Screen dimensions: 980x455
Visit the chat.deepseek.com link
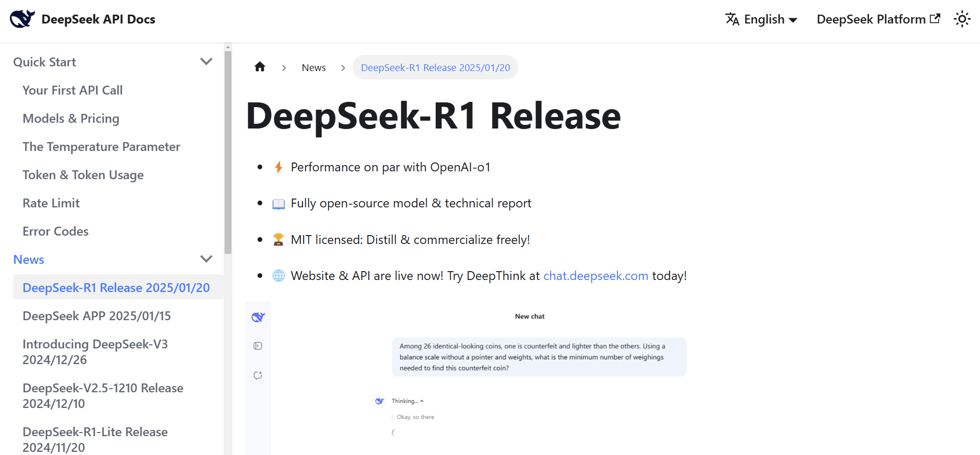tap(596, 276)
